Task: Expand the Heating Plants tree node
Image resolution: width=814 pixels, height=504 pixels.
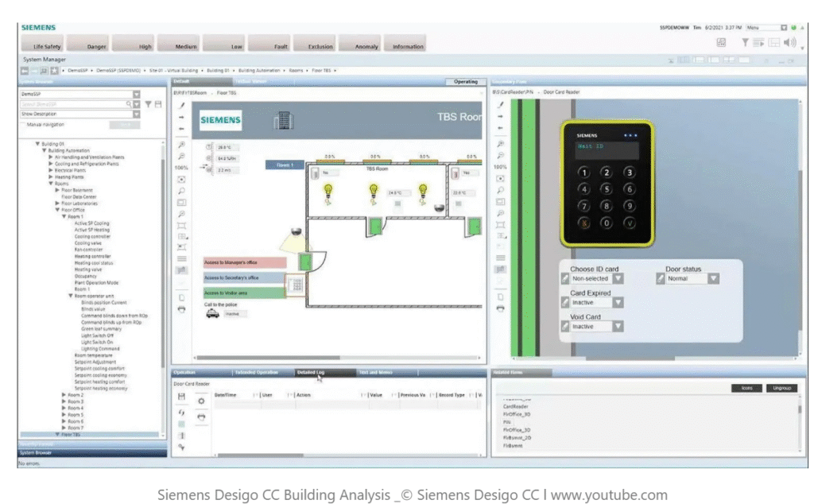Action: pyautogui.click(x=50, y=177)
